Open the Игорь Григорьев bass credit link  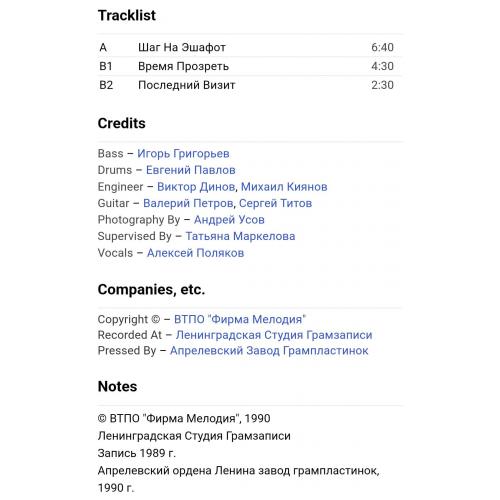click(x=183, y=154)
